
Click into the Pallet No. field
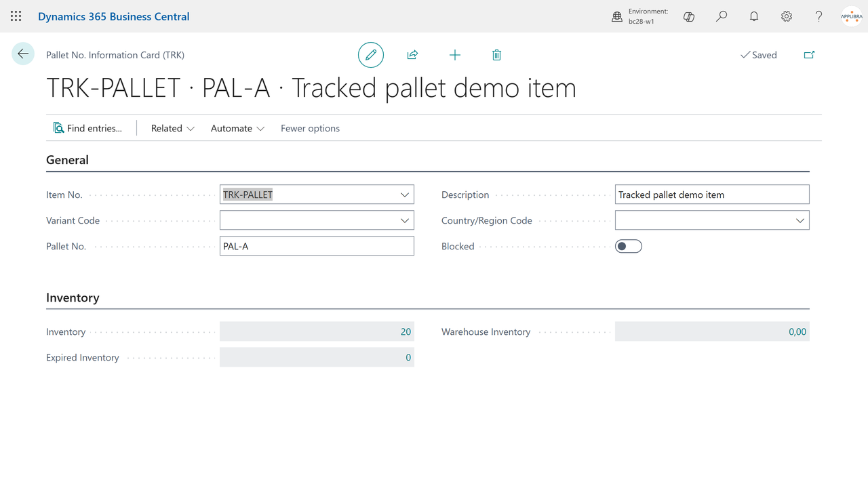point(317,246)
